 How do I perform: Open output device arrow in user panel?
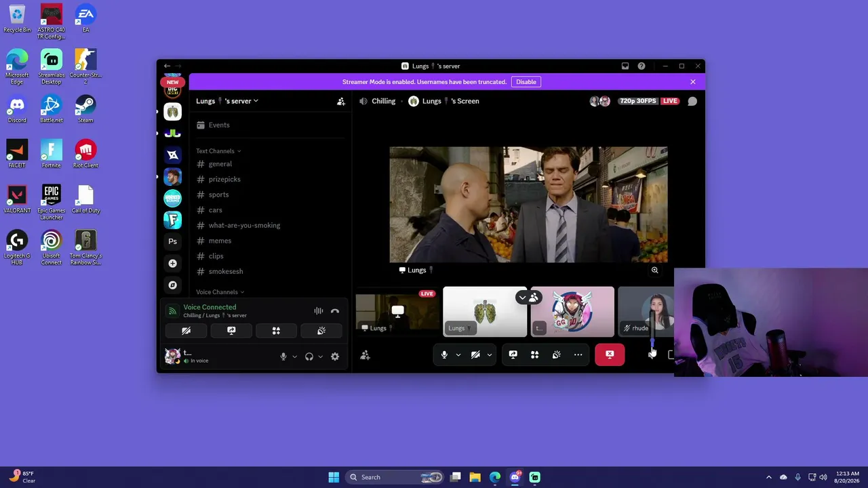pos(320,357)
